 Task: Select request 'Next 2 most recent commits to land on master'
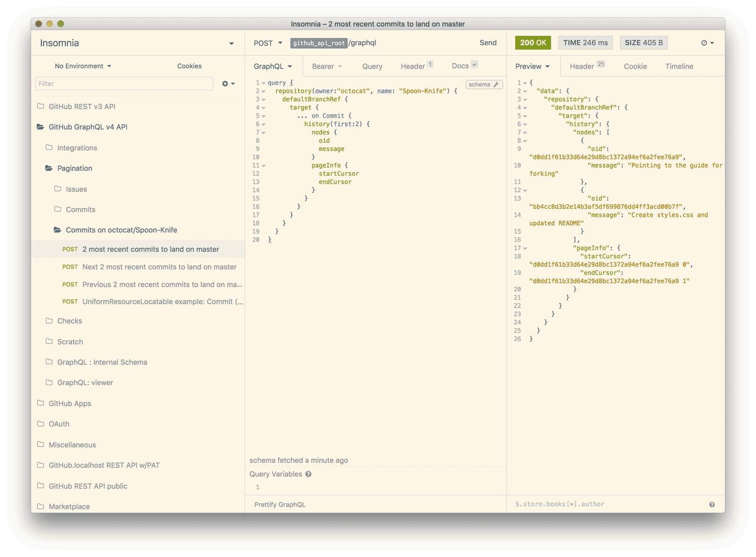[x=138, y=267]
